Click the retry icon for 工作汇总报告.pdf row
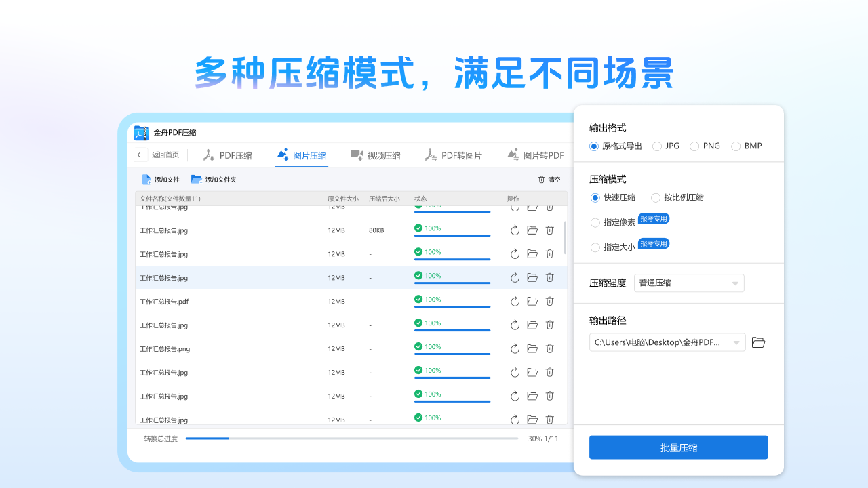Screen dimensions: 868x488 [515, 301]
